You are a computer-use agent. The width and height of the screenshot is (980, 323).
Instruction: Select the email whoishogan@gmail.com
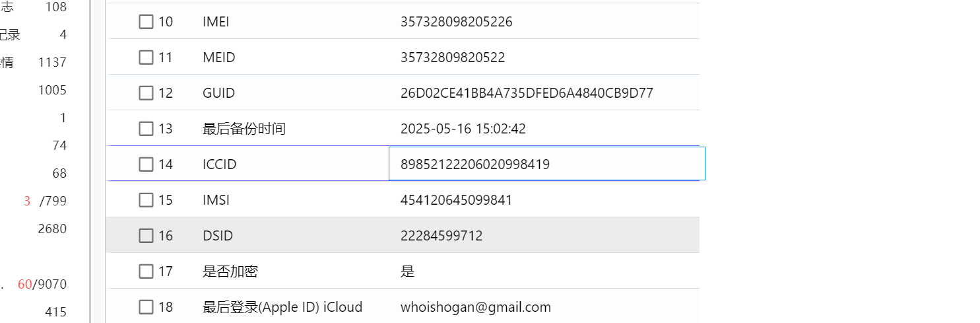click(x=475, y=307)
